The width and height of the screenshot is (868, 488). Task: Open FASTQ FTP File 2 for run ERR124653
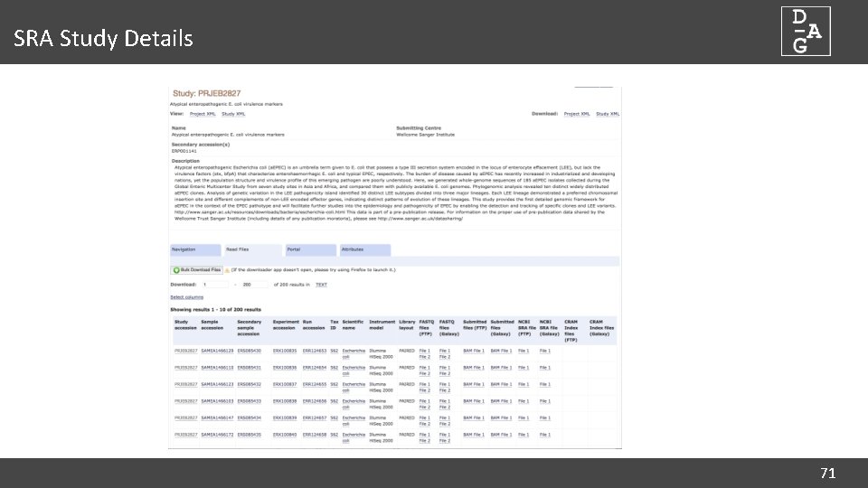tap(425, 357)
